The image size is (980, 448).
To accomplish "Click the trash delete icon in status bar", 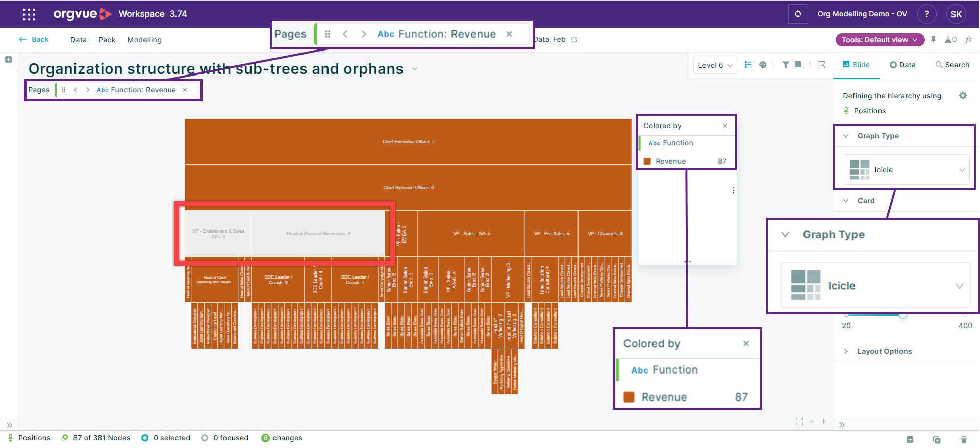I will [x=964, y=439].
